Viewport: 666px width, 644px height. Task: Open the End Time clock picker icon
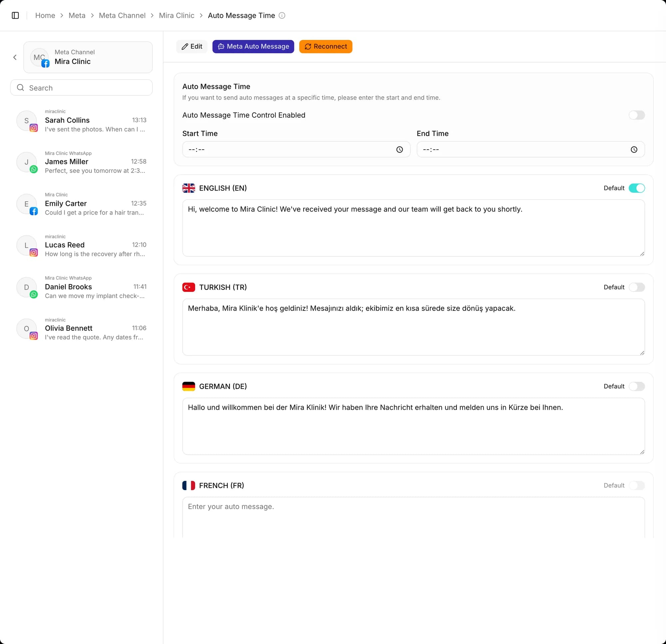pos(634,149)
